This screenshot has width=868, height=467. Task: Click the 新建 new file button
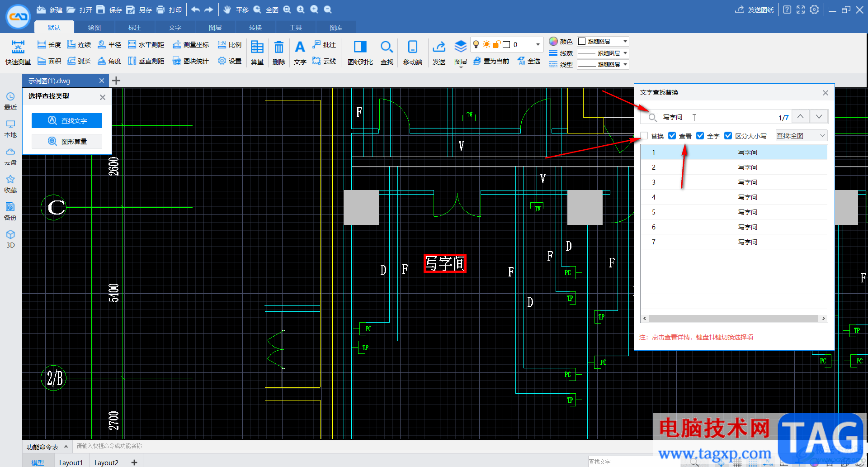[x=49, y=10]
